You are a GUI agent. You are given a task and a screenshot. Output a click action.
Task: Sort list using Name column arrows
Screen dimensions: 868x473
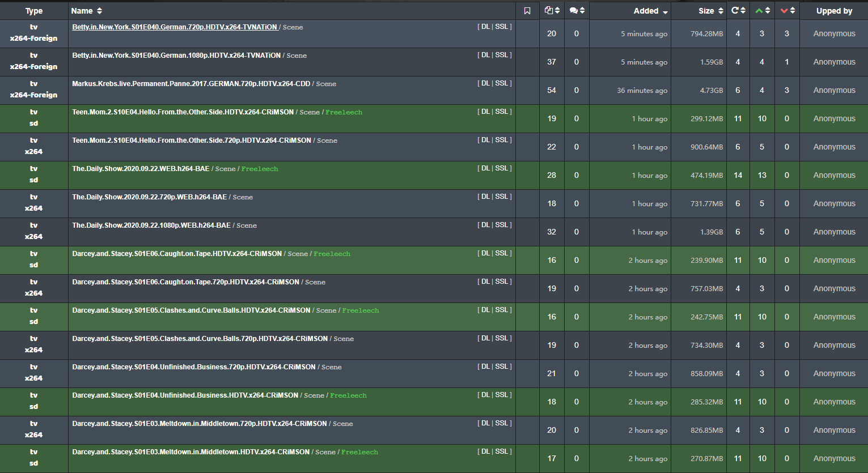100,11
